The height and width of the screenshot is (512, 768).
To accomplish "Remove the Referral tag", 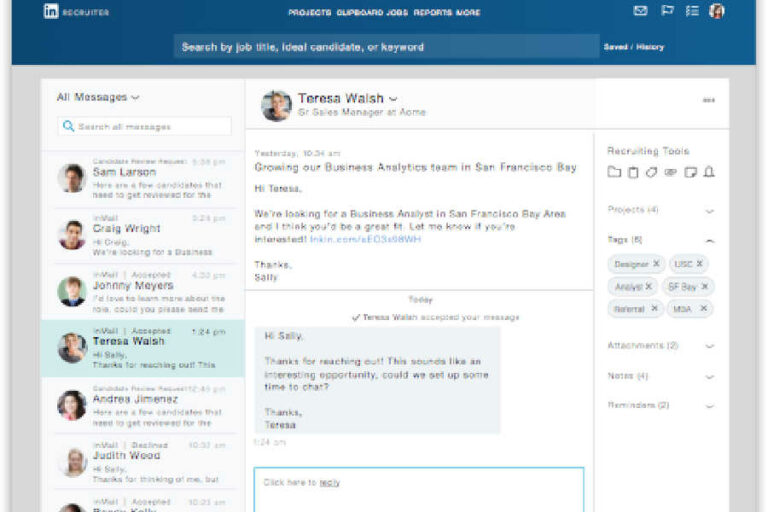I will tap(654, 308).
